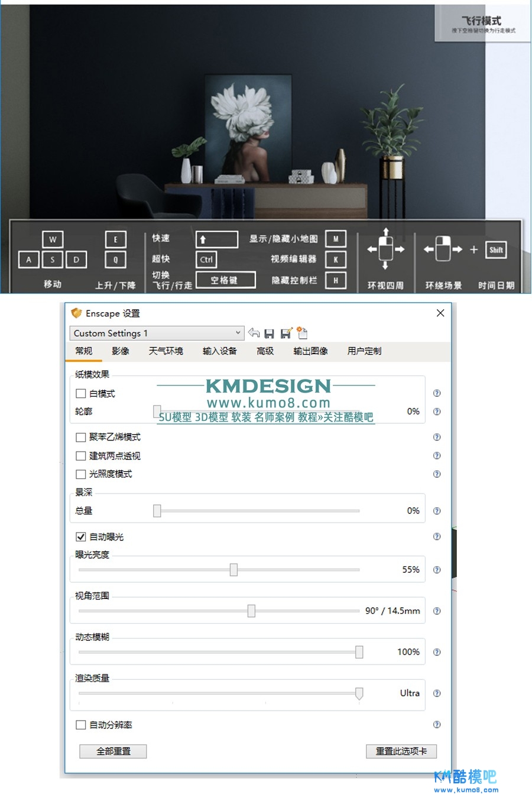The width and height of the screenshot is (532, 804).
Task: Close the Enscape settings window
Action: click(x=440, y=313)
